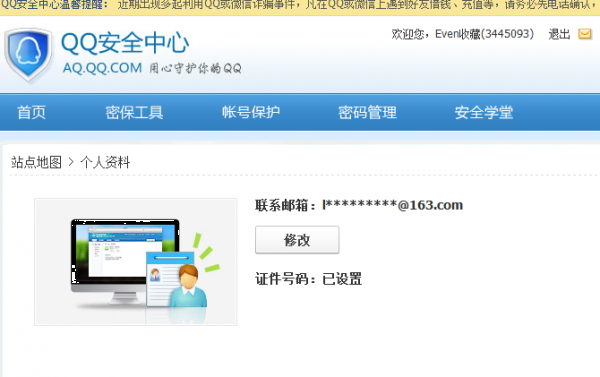
Task: Click the profile illustration thumbnail
Action: pos(135,262)
